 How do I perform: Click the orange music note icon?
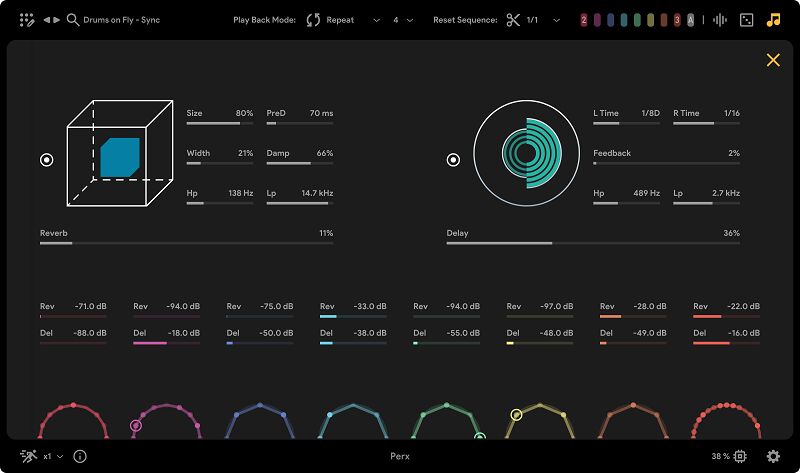pyautogui.click(x=773, y=19)
